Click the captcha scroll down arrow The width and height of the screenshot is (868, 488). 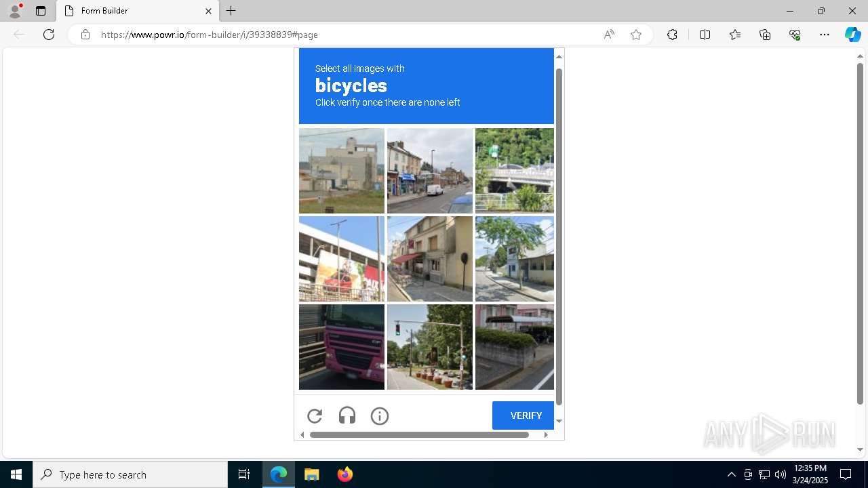559,421
